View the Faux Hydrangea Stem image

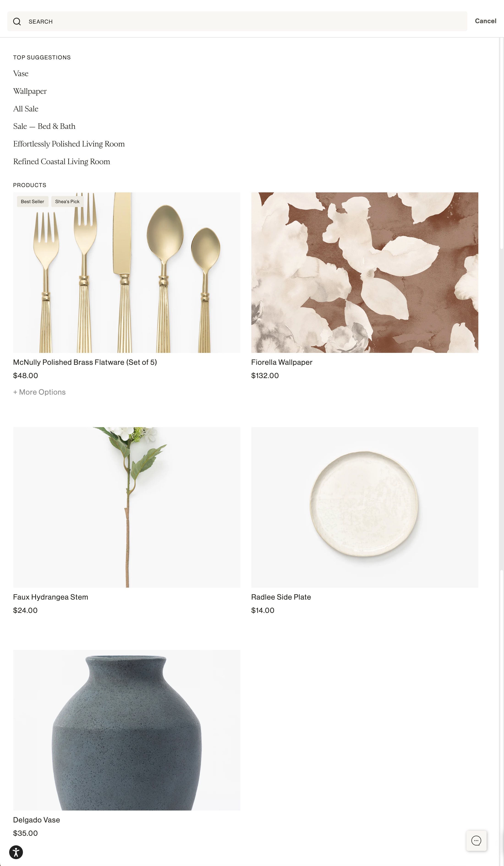coord(127,507)
